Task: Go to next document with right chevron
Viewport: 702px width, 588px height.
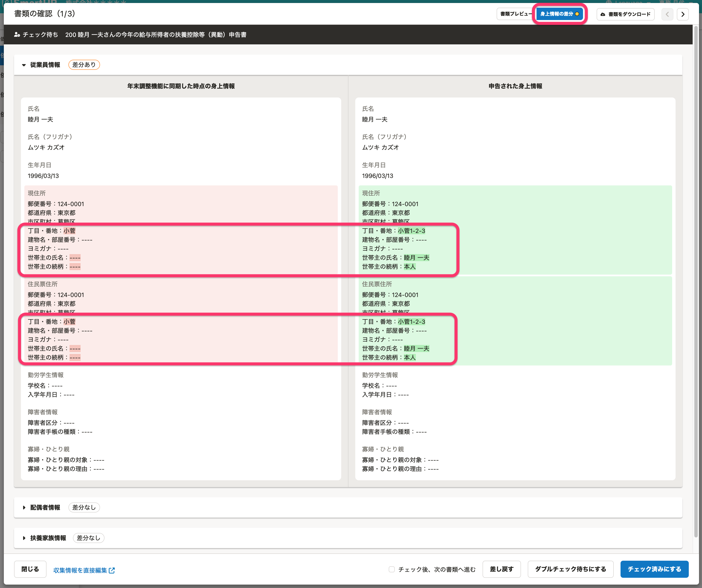Action: [x=683, y=14]
